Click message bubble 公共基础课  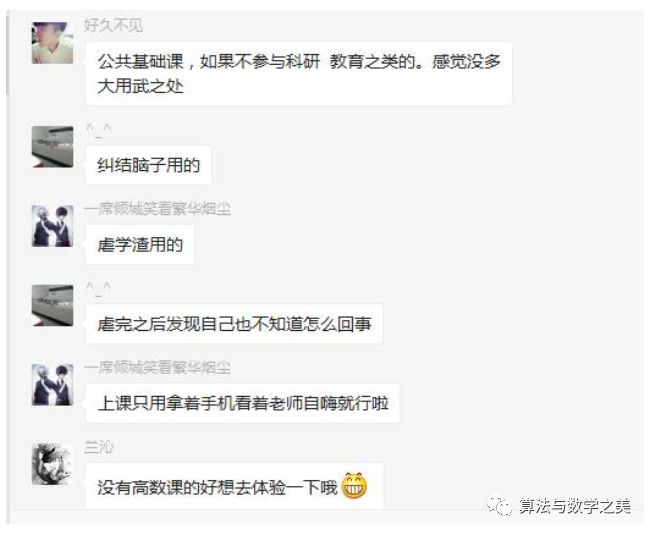299,73
